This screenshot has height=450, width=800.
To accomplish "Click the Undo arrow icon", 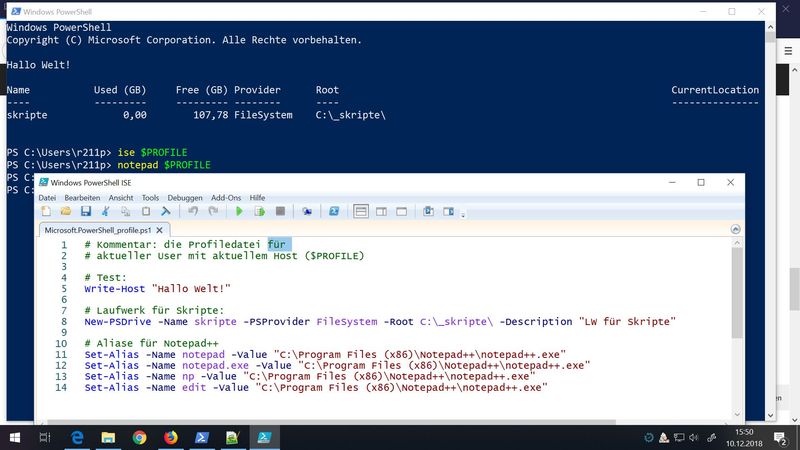I will click(x=193, y=212).
